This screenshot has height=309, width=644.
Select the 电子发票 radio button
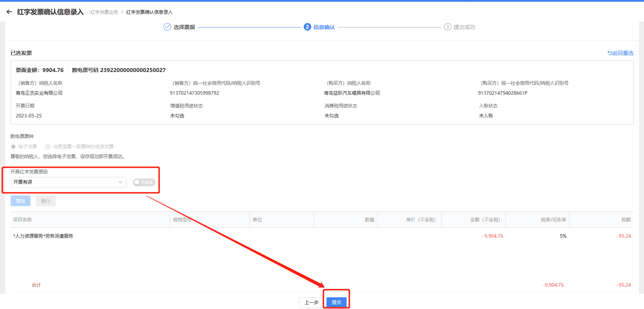[13, 147]
